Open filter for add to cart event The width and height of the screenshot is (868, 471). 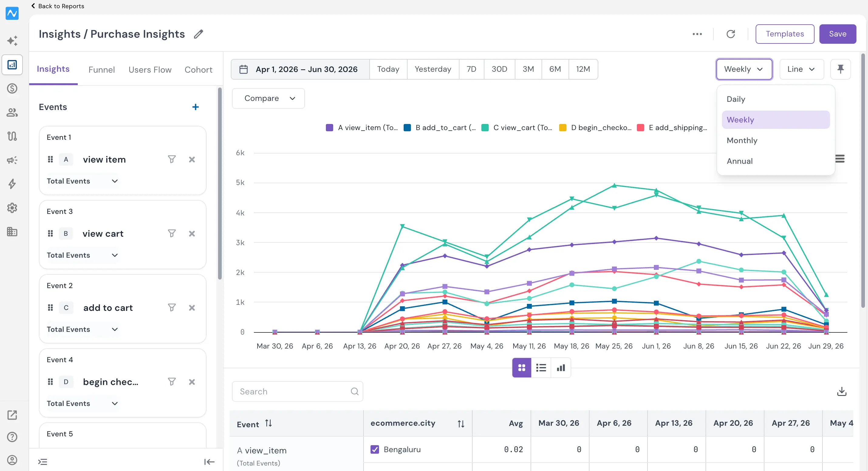[x=172, y=308]
